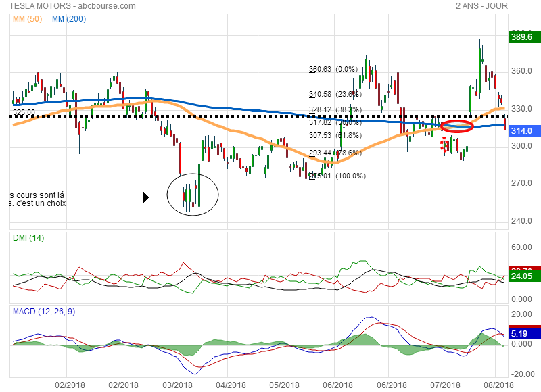This screenshot has width=541, height=392.
Task: Click the "307.53 (61.8%)" Fibonacci level
Action: [335, 135]
